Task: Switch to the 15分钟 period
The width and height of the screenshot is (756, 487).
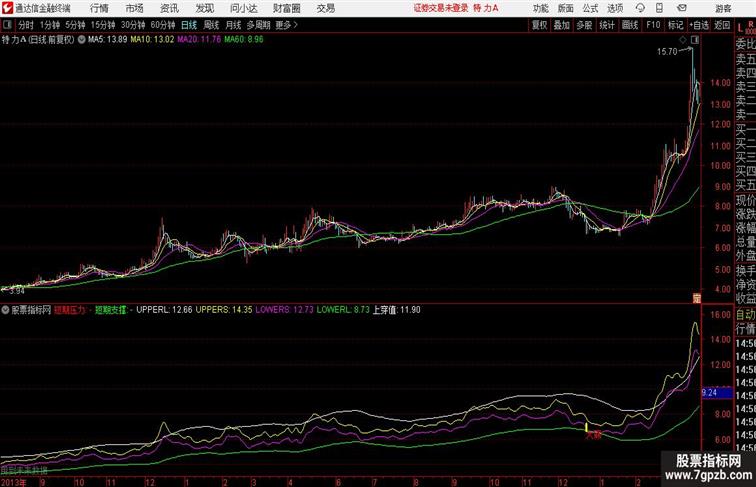Action: tap(103, 25)
